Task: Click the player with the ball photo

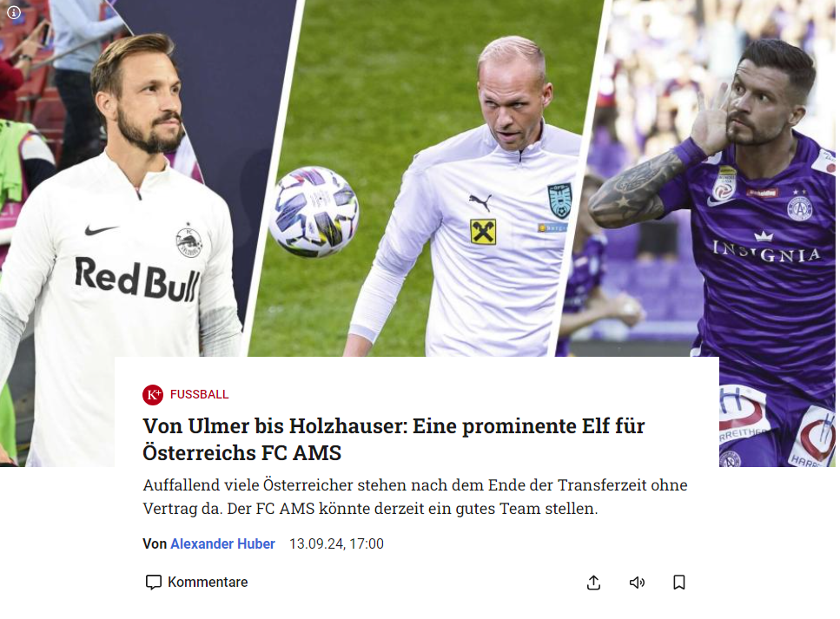Action: coord(428,178)
